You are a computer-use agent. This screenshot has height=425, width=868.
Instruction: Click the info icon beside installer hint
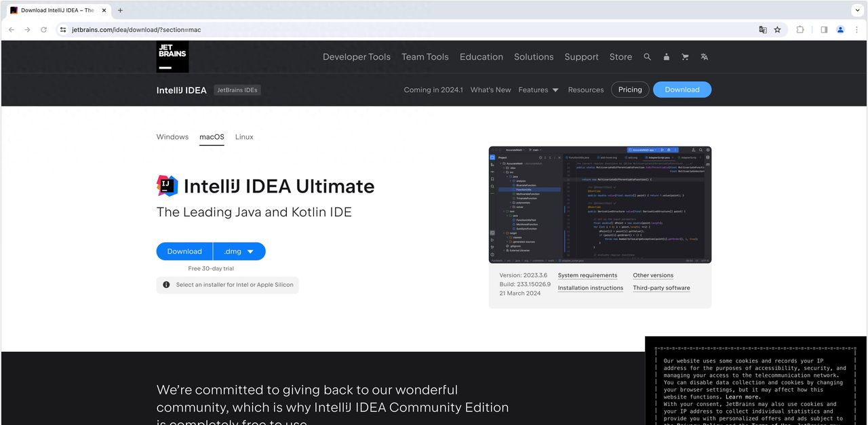click(x=166, y=285)
